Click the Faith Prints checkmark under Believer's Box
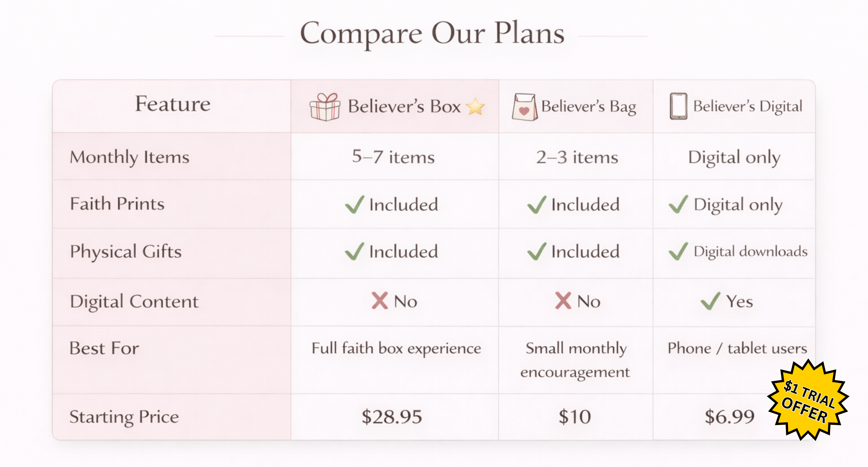The height and width of the screenshot is (467, 868). point(354,204)
